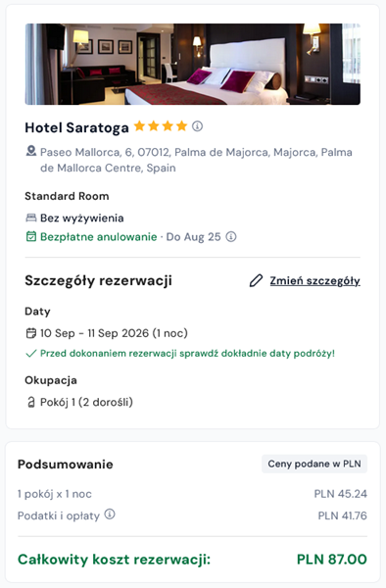Click the green calendar check icon
386x588 pixels.
tap(31, 236)
